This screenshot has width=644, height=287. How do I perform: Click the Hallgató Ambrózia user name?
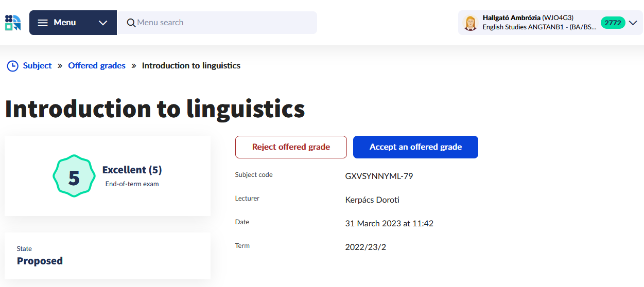[512, 18]
